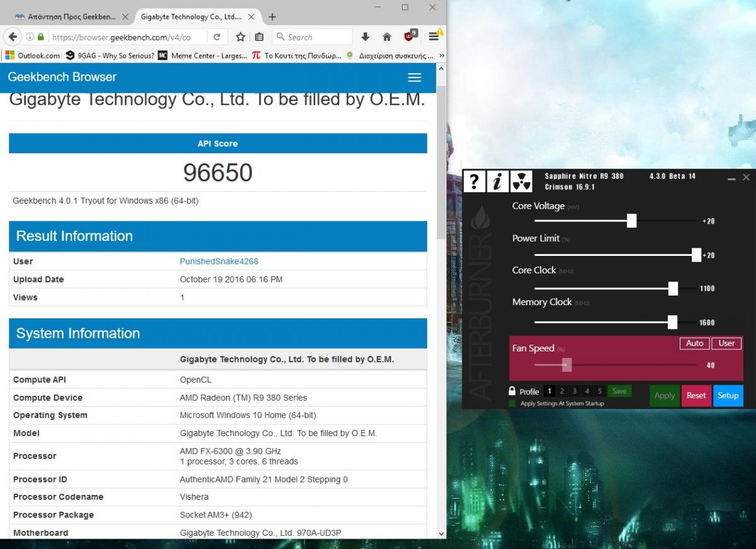Click the Power Limit slider handle

(696, 255)
